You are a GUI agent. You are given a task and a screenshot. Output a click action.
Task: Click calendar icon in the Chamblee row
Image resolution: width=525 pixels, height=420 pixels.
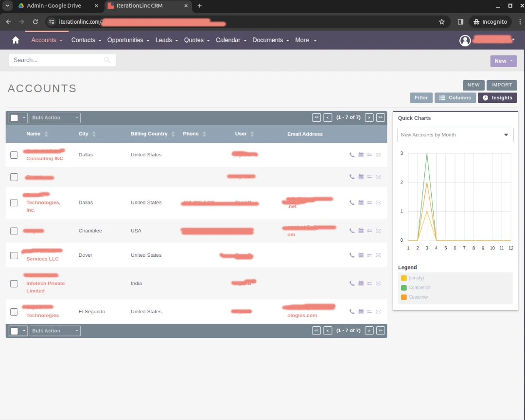361,231
